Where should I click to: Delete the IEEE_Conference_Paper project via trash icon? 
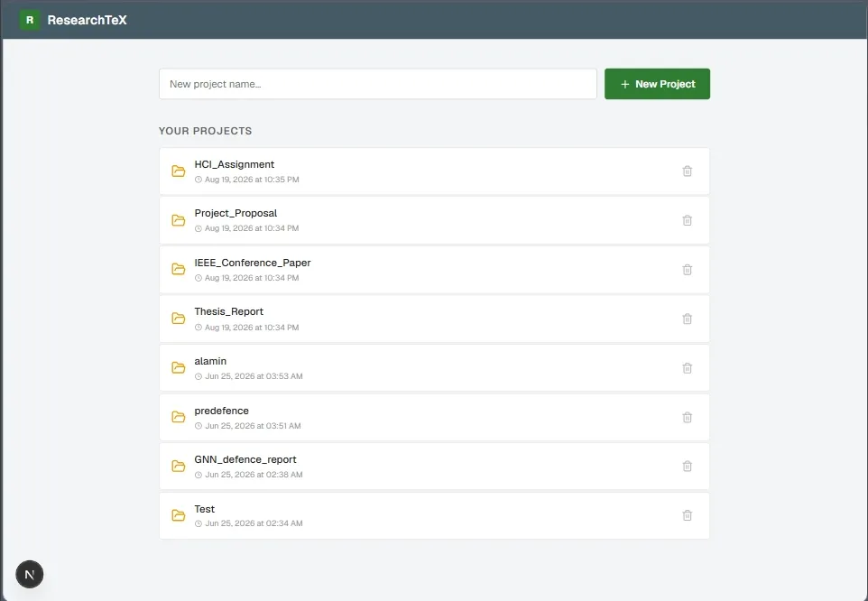click(687, 270)
